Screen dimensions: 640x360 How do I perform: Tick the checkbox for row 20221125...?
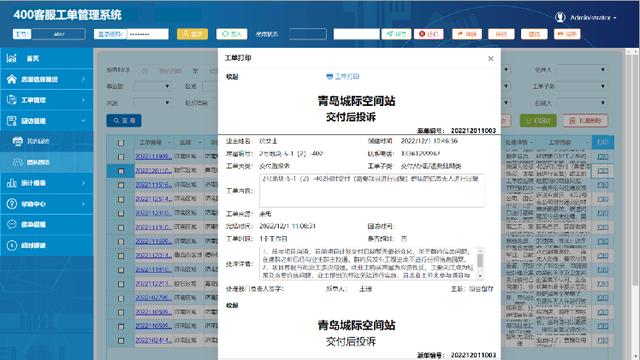121,199
